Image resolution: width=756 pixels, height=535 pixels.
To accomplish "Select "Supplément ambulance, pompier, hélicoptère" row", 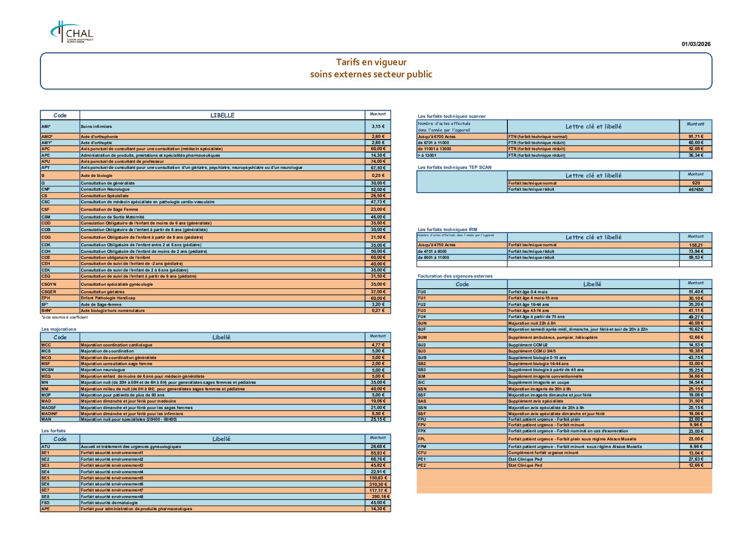I will pos(552,337).
